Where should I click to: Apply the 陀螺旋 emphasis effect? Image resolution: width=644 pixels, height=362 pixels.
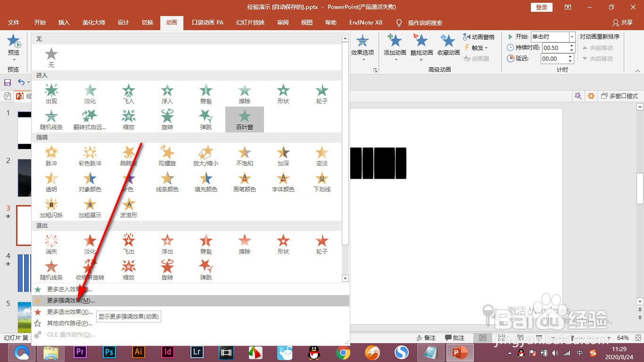pyautogui.click(x=167, y=156)
